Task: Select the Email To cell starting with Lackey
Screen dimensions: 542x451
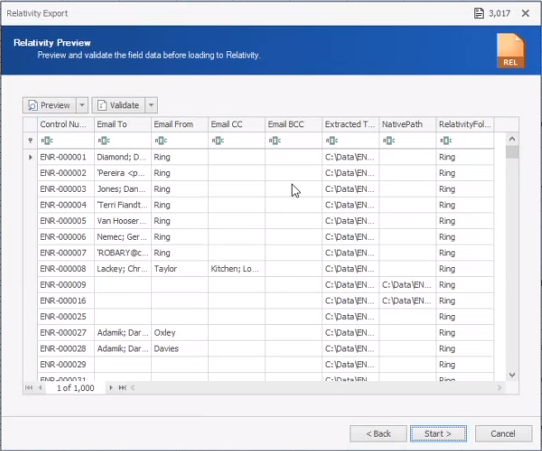Action: pyautogui.click(x=123, y=269)
